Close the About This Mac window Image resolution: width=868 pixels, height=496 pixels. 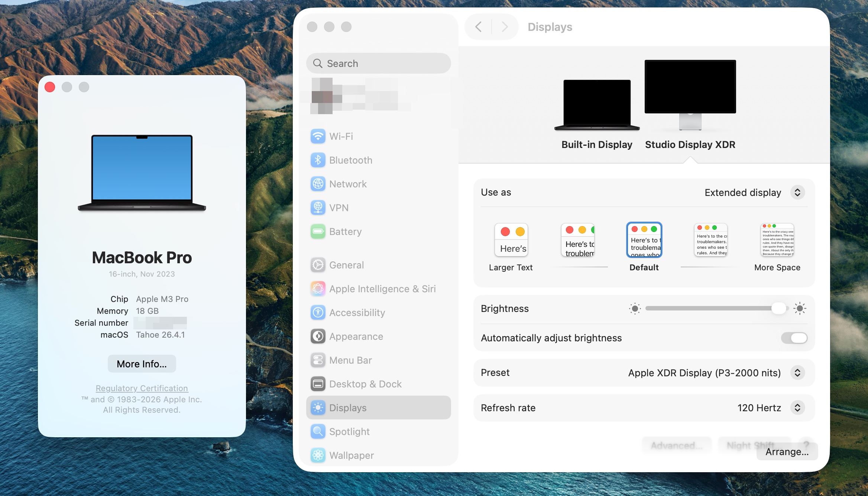pos(50,87)
